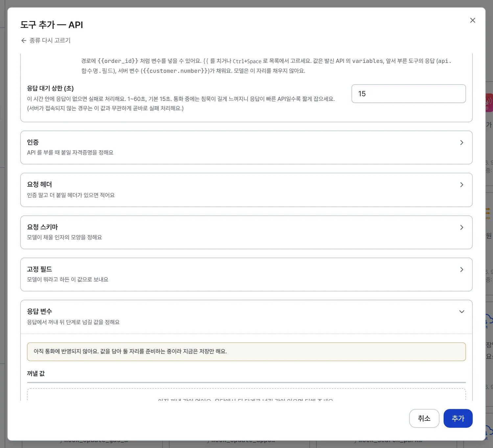Click the back arrow beside 종류 다시 고르기
The height and width of the screenshot is (448, 493).
(24, 40)
